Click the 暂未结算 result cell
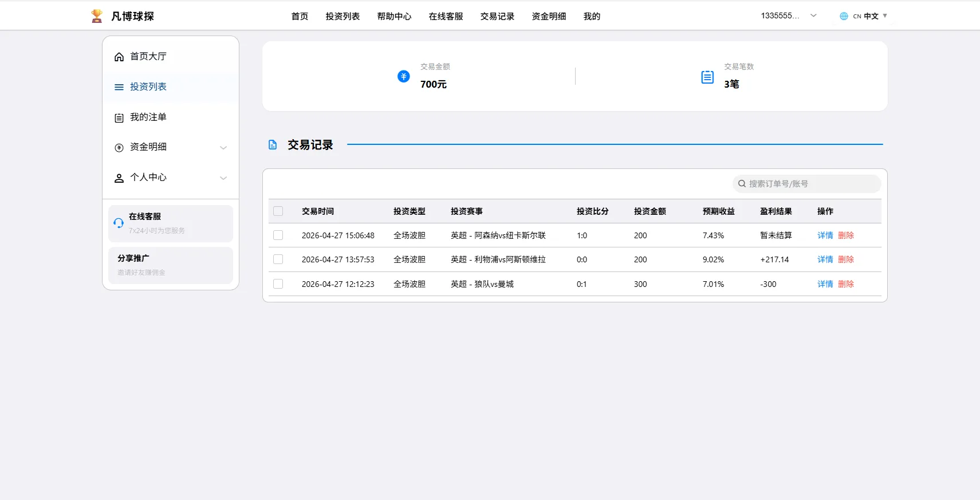 pos(776,235)
